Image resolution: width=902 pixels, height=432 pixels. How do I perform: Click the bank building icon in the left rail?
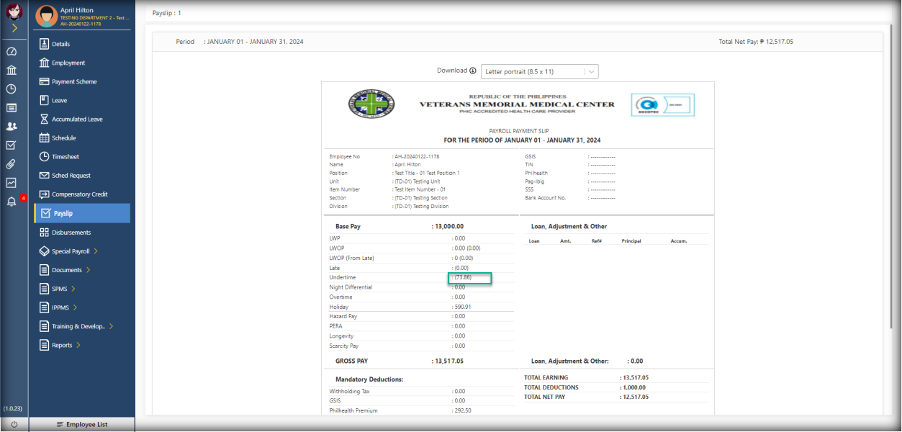[x=11, y=70]
